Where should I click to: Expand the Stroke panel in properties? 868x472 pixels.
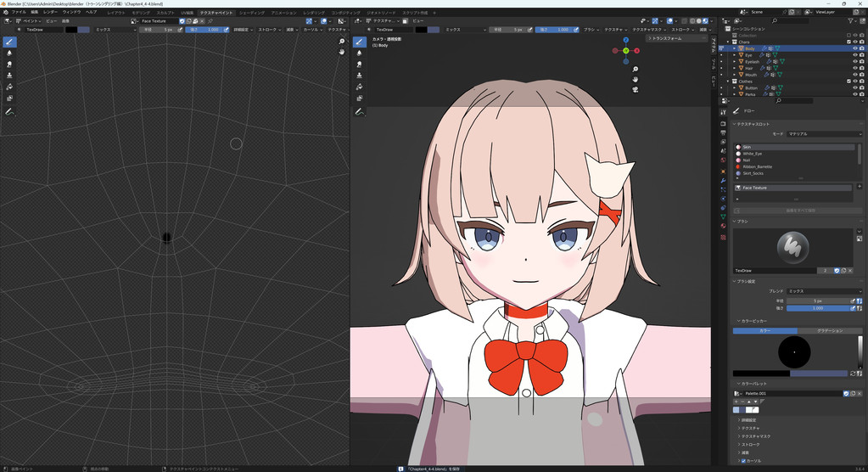[750, 444]
